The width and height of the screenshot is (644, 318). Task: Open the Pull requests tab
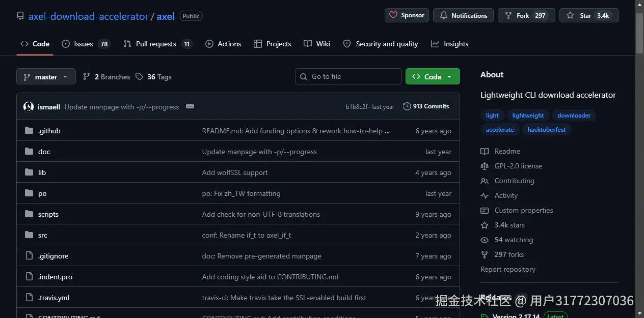click(x=158, y=44)
